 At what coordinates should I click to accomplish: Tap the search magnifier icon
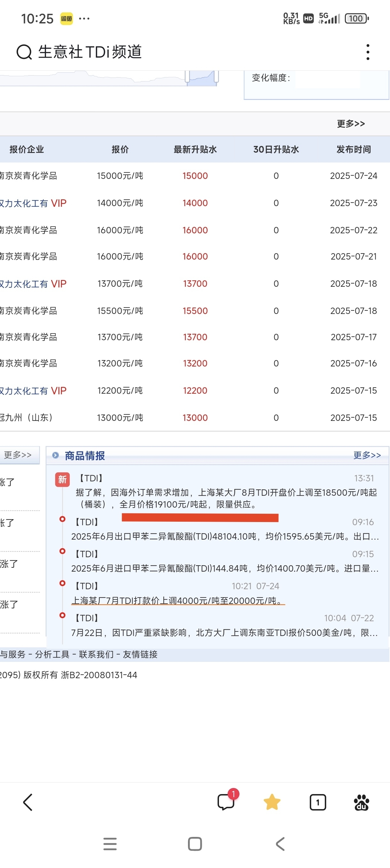pyautogui.click(x=24, y=52)
